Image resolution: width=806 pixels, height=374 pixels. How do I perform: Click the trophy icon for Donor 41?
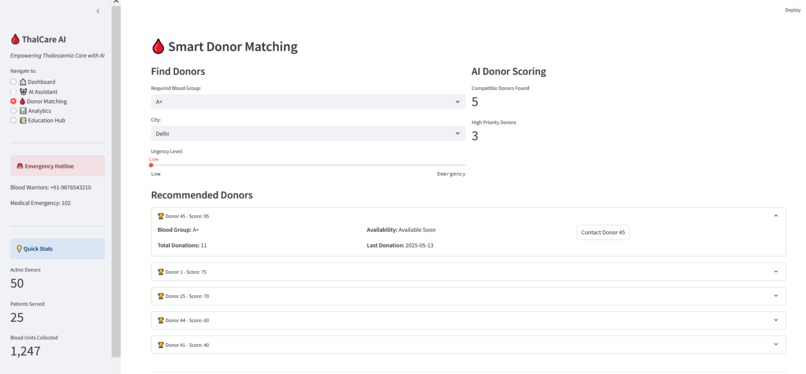160,345
